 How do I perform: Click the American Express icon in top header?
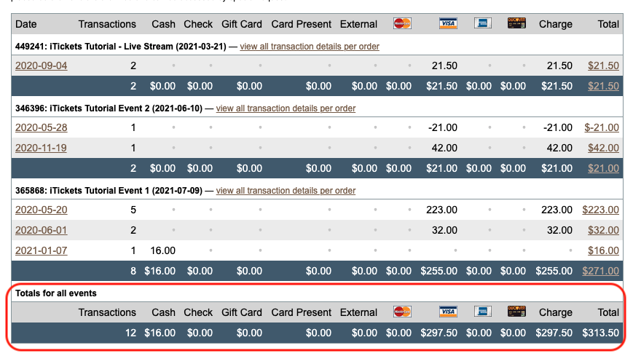click(482, 23)
